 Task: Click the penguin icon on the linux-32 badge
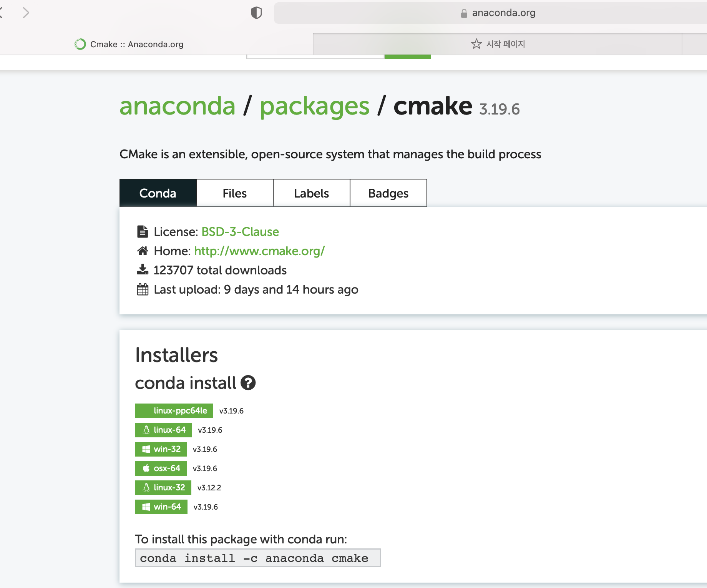pyautogui.click(x=146, y=487)
